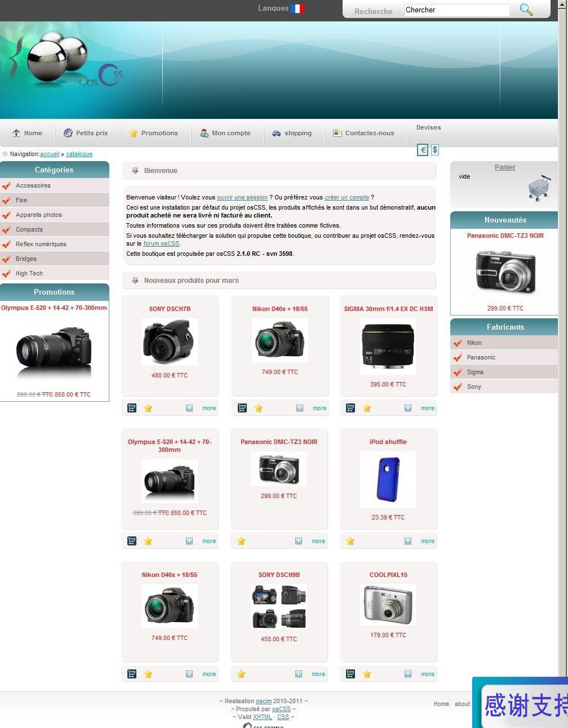
Task: Select the Accessoires category
Action: coord(55,185)
